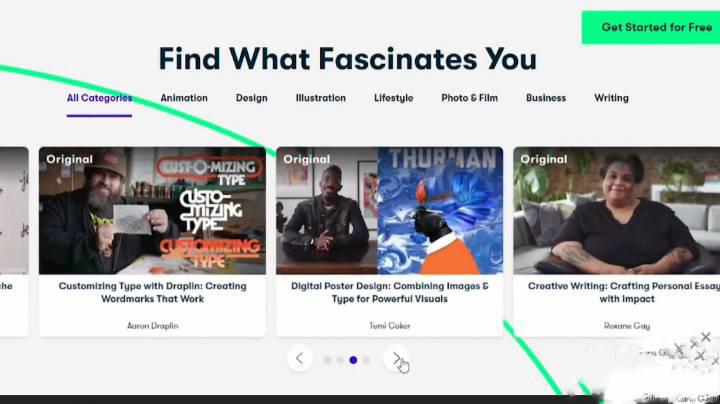
Task: Click Get Started for Free button
Action: coord(651,28)
